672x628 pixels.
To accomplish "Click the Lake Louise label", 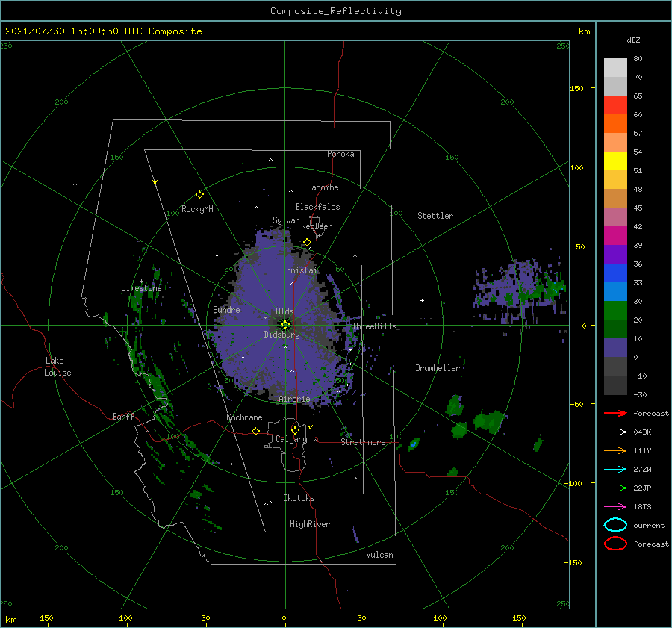I will click(57, 367).
